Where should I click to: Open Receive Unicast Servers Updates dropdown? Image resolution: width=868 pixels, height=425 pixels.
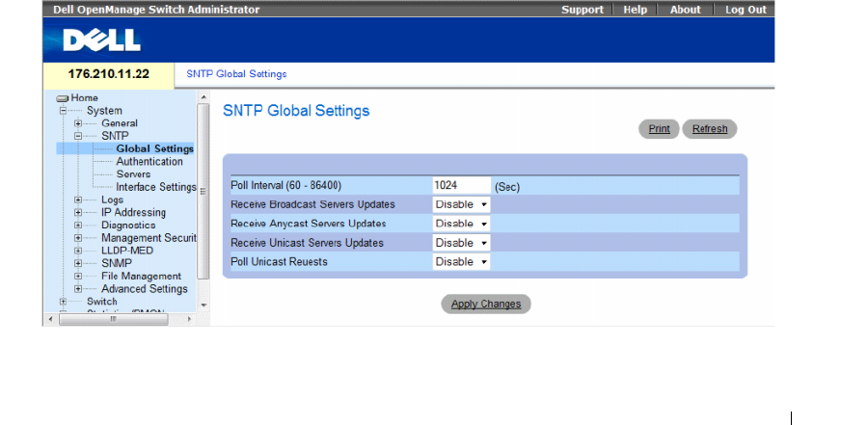461,243
